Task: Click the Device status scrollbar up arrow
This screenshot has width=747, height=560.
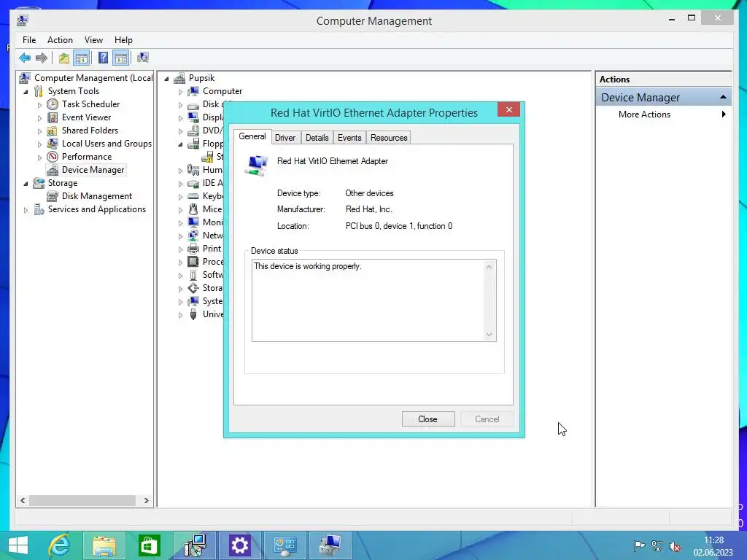Action: coord(489,267)
